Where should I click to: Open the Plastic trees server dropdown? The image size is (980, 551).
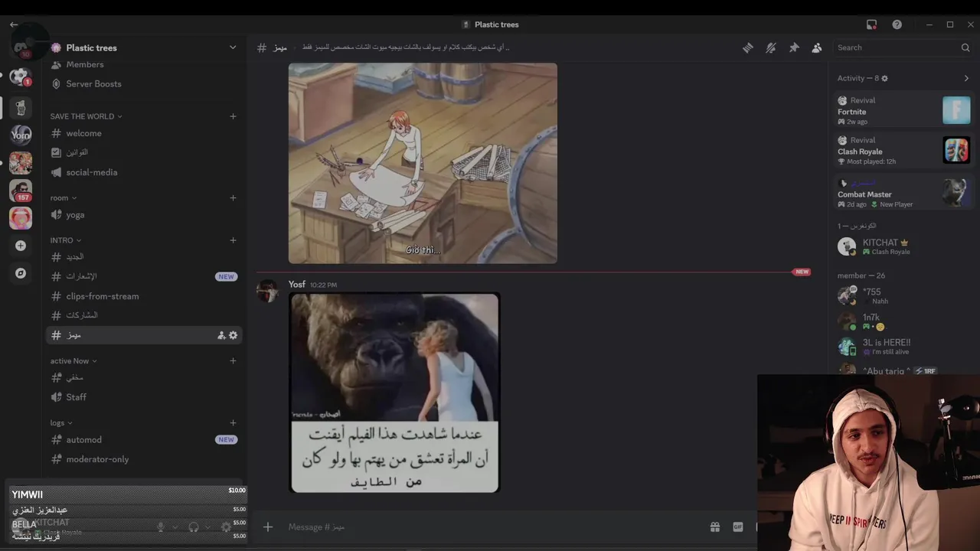pyautogui.click(x=233, y=47)
